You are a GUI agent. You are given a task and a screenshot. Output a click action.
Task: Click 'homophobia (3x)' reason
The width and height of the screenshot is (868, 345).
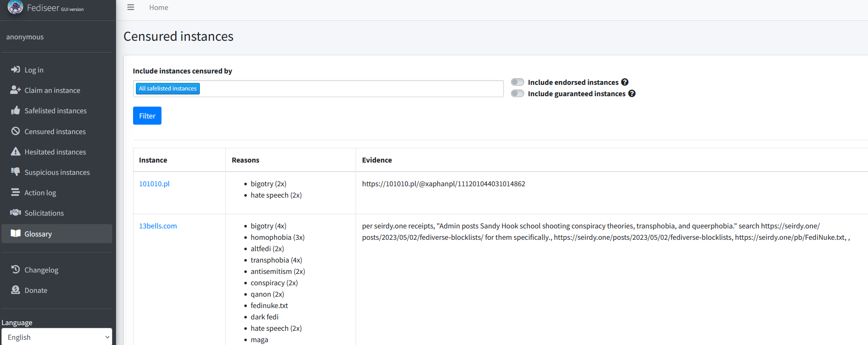coord(277,237)
